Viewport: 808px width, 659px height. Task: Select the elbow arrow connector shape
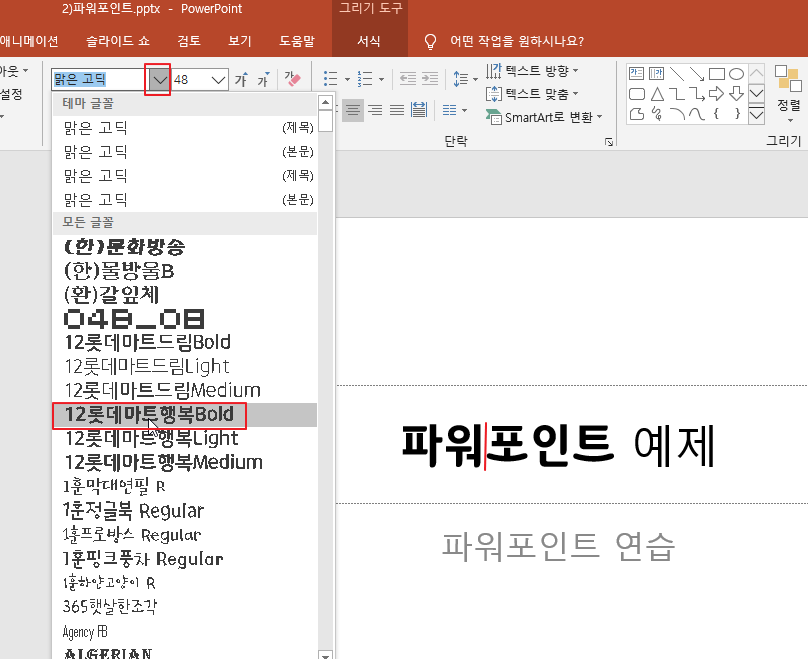pyautogui.click(x=697, y=94)
